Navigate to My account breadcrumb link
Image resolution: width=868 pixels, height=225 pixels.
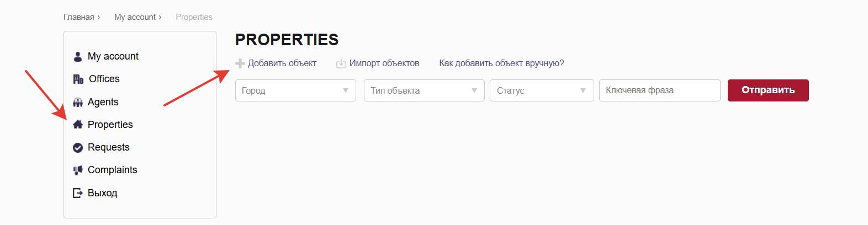pos(135,17)
